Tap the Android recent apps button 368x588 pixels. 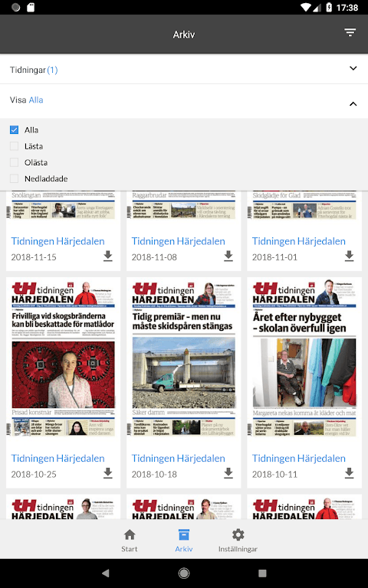pos(262,573)
